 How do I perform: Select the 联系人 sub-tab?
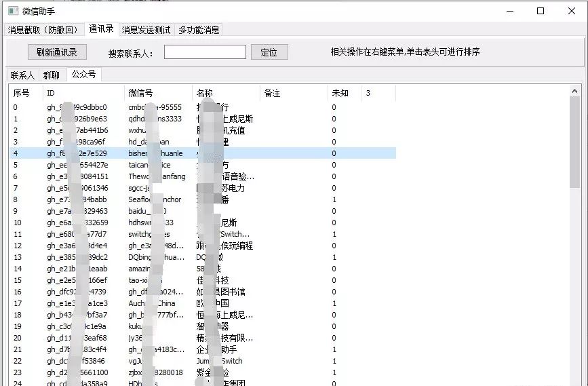click(x=22, y=75)
